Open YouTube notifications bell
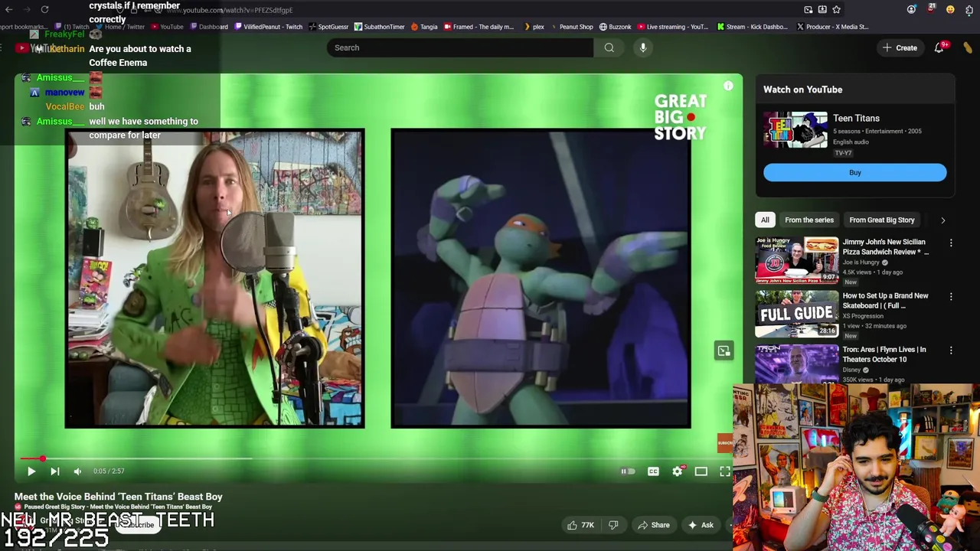The image size is (980, 551). [x=939, y=47]
